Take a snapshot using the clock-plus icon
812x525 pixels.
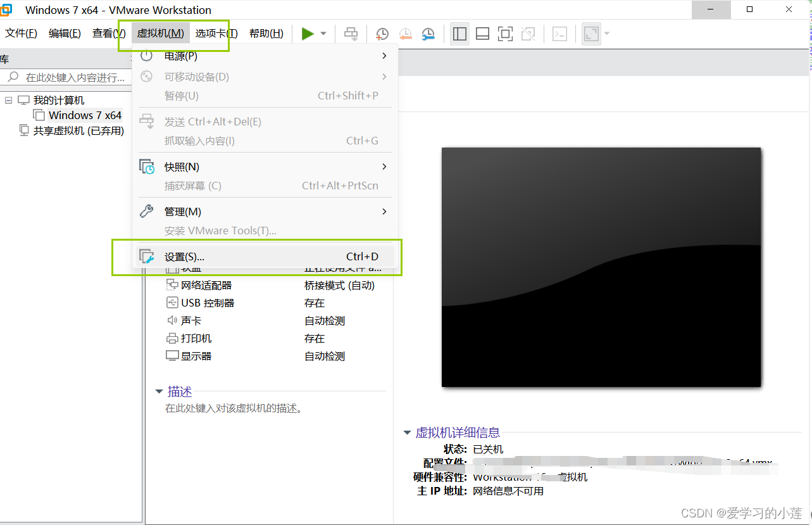click(x=382, y=34)
